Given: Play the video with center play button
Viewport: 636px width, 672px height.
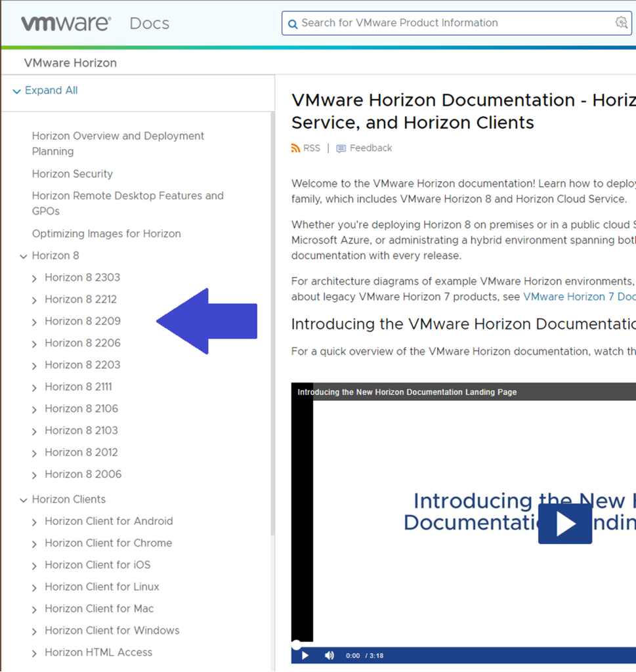Looking at the screenshot, I should click(x=564, y=524).
